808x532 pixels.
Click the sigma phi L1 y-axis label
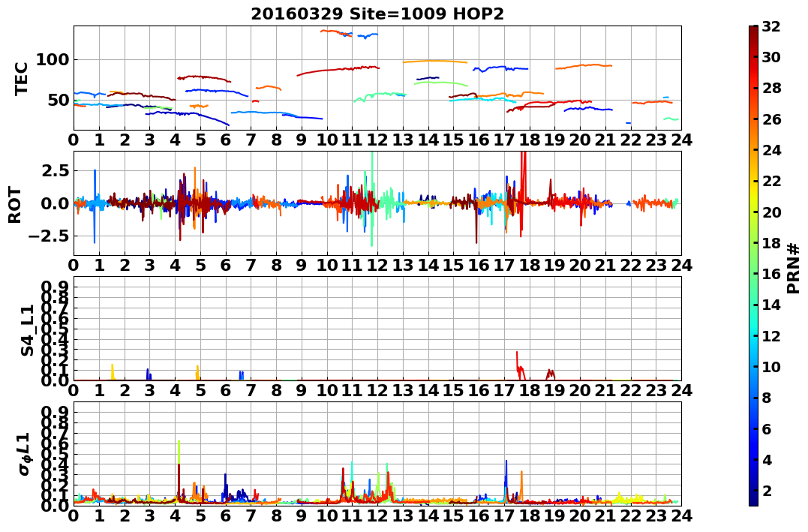point(26,454)
